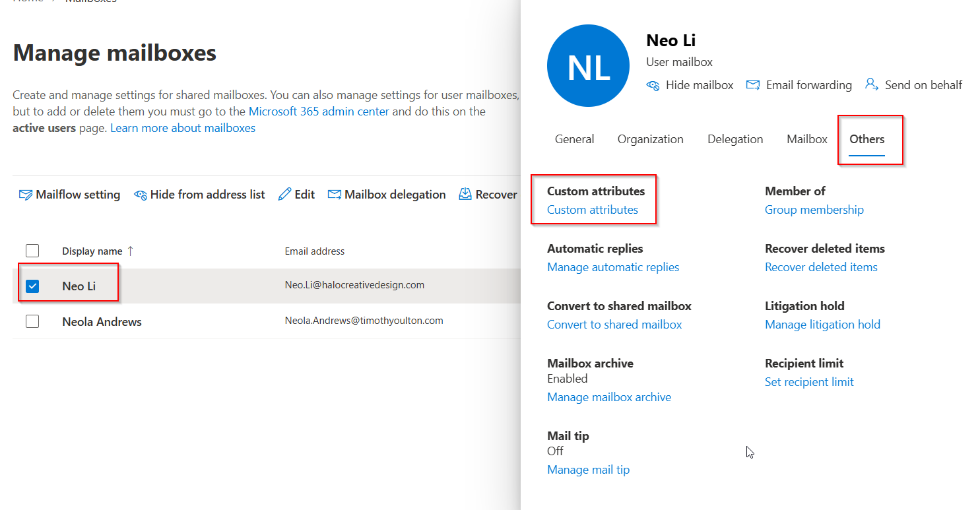Switch to the Delegation tab
The width and height of the screenshot is (980, 510).
[735, 139]
